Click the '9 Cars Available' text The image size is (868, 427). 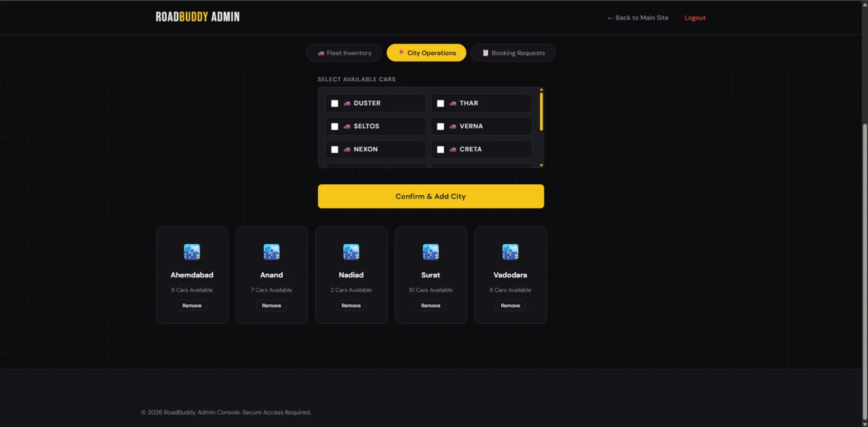(x=192, y=290)
